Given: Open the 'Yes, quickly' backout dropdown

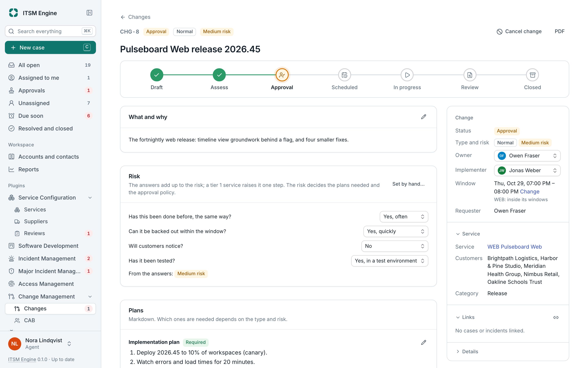Looking at the screenshot, I should tap(395, 231).
